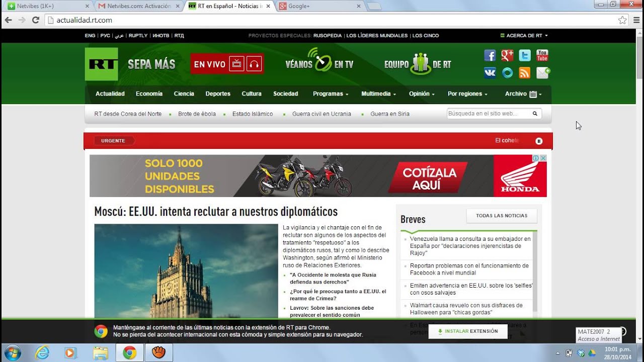Open the File Explorer taskbar icon
This screenshot has height=362, width=644.
(x=101, y=353)
